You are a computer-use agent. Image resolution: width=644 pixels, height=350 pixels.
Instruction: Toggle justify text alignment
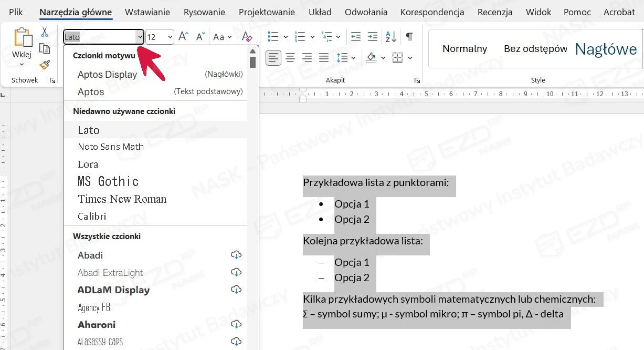click(x=324, y=58)
